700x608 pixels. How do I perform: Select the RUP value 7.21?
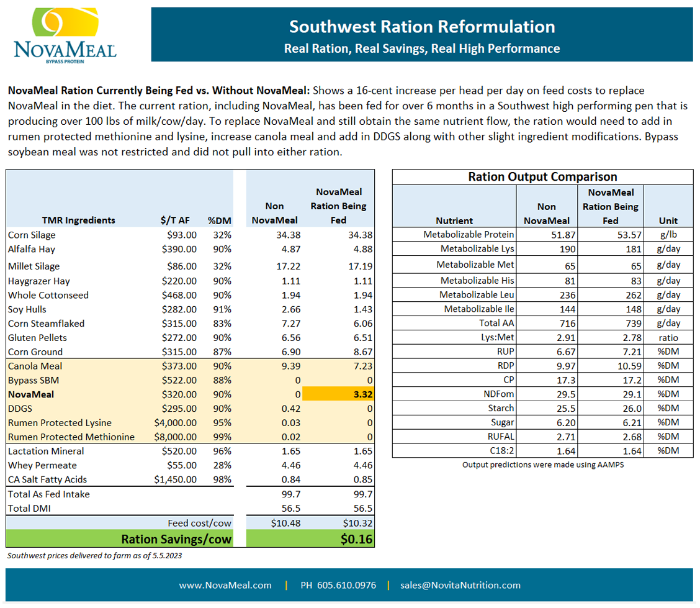(632, 352)
